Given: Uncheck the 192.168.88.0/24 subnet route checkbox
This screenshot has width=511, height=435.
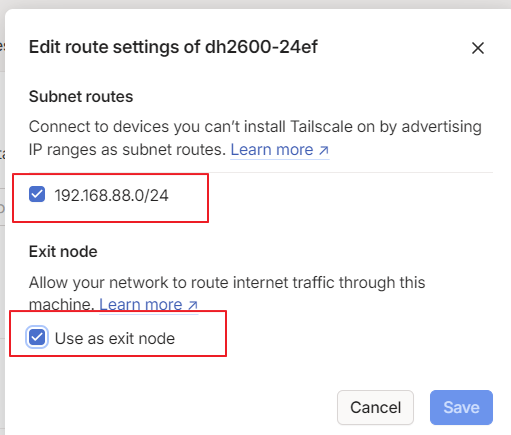Looking at the screenshot, I should point(37,194).
